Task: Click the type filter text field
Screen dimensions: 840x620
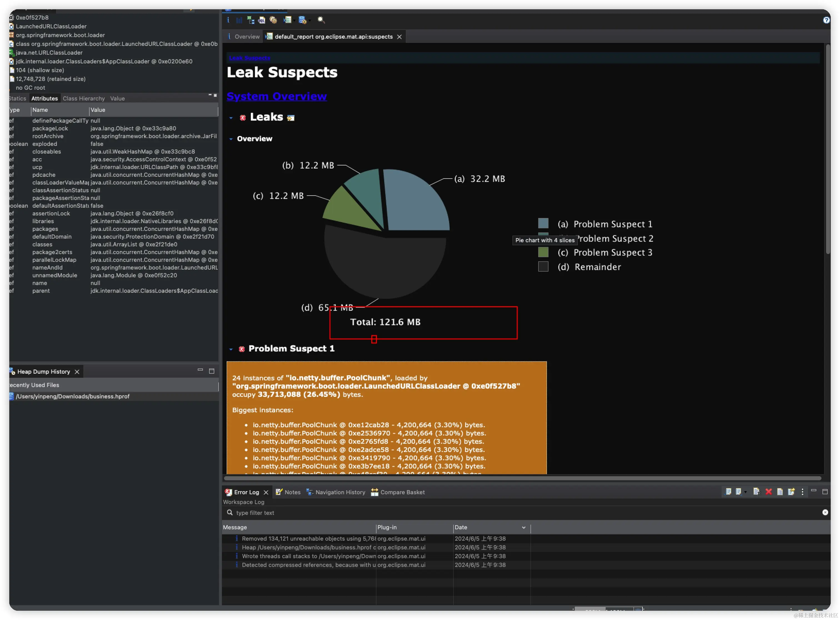Action: (337, 513)
